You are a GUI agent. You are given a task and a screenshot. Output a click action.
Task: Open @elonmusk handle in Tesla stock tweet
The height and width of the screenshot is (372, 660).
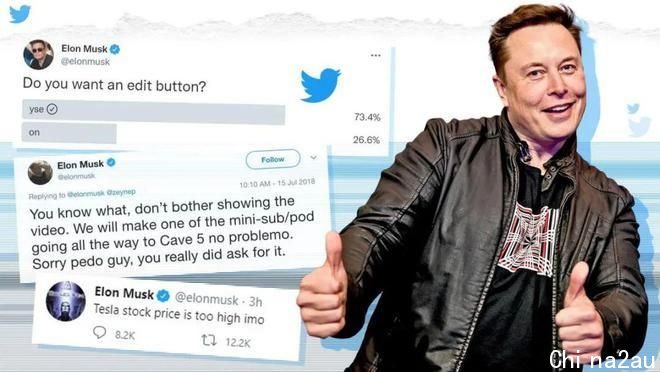click(x=206, y=298)
